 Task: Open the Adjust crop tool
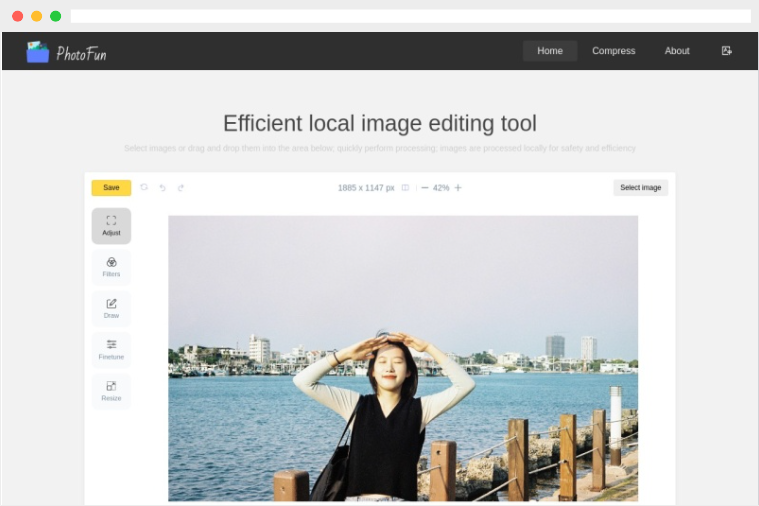(x=111, y=226)
